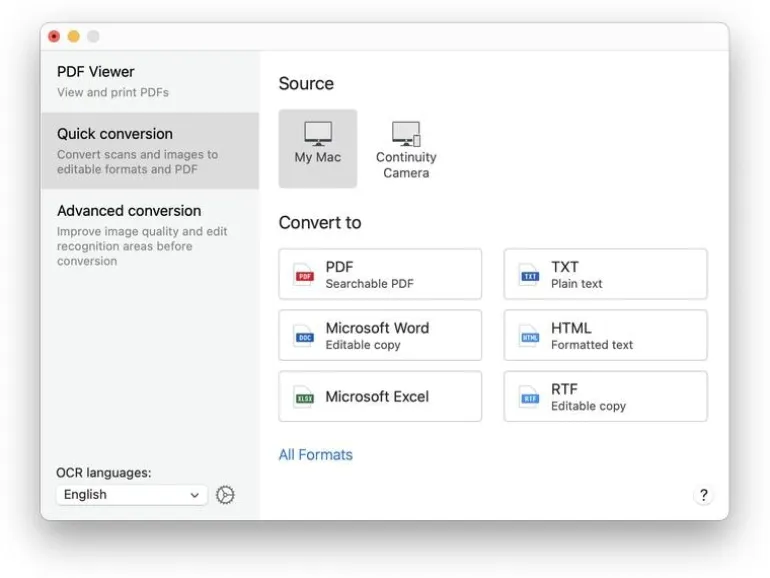Open the OCR languages dropdown
Image resolution: width=770 pixels, height=578 pixels.
tap(132, 495)
